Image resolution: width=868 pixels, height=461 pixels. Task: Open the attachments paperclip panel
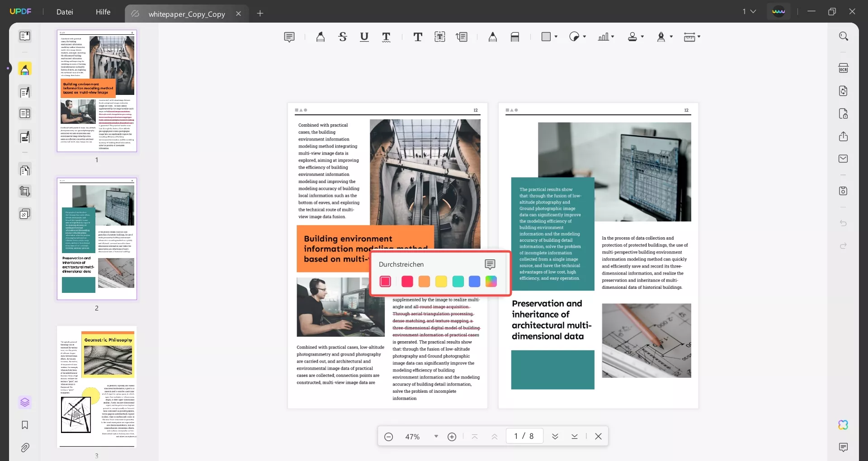click(x=25, y=447)
